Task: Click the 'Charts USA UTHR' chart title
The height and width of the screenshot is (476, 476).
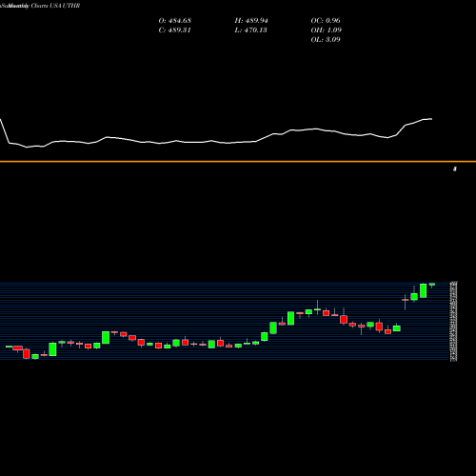Action: coord(55,6)
